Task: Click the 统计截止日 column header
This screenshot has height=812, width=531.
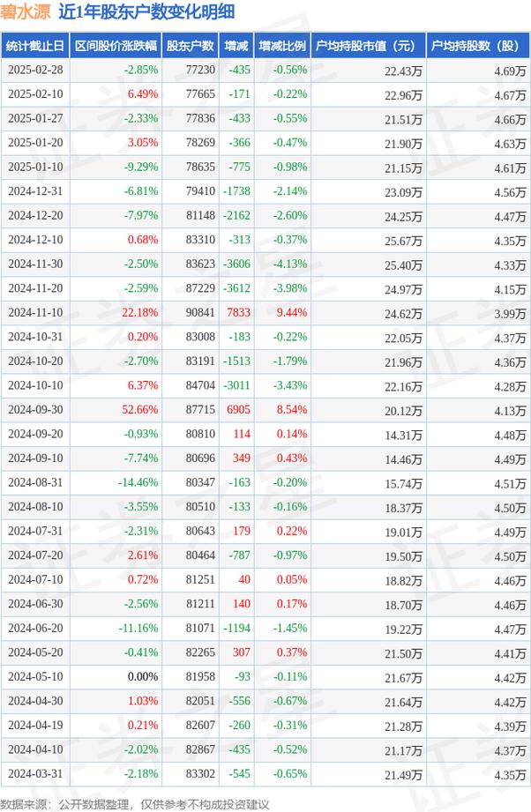Action: (35, 46)
